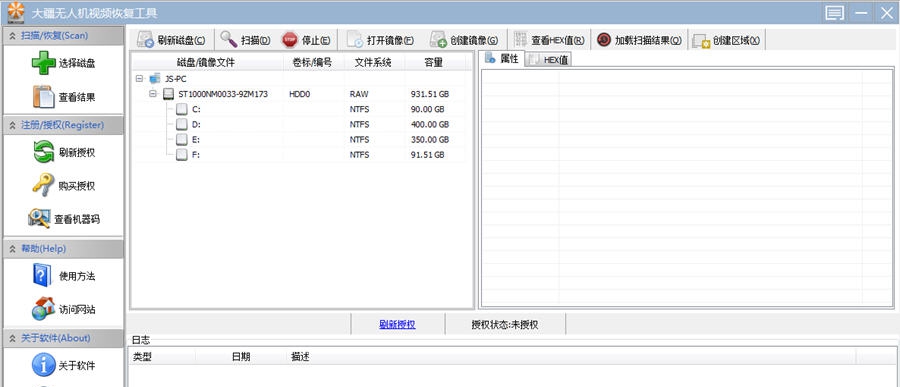Click the 卷标/编号 column header
Screen dimensions: 900x387
313,63
